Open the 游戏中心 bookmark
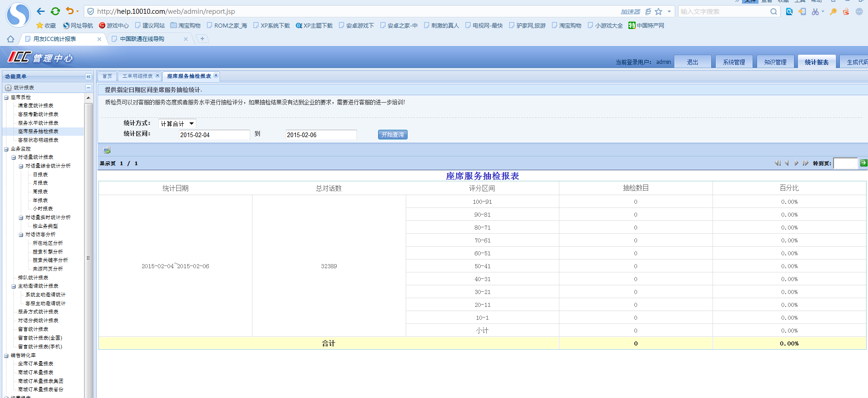Image resolution: width=868 pixels, height=398 pixels. 114,25
